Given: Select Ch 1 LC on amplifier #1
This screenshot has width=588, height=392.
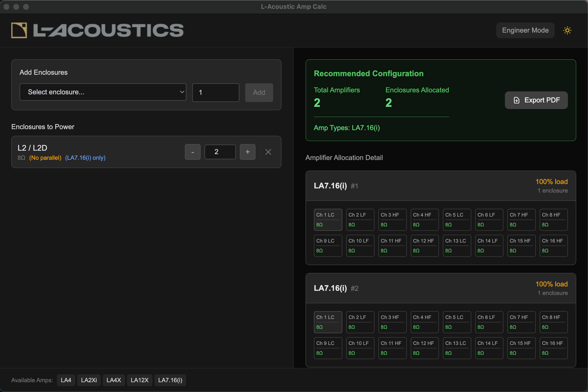Looking at the screenshot, I should (x=328, y=220).
